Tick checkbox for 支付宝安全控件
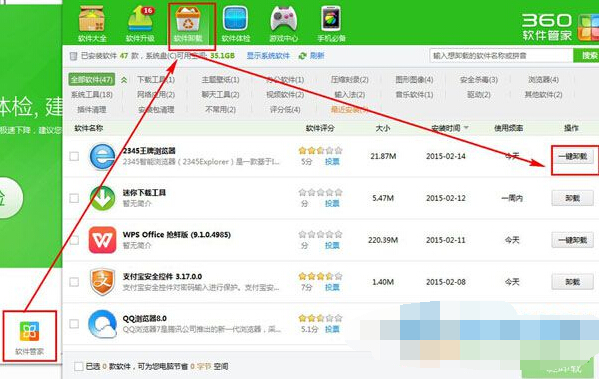599x379 pixels. 74,282
